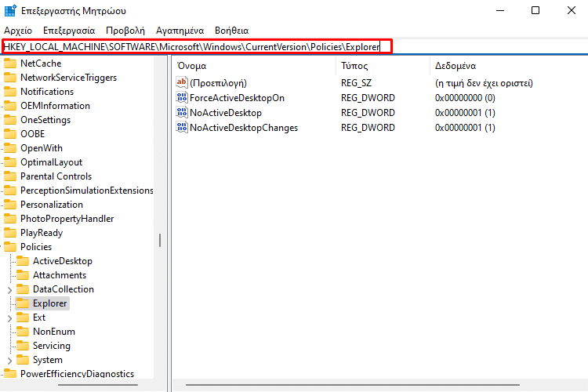Image resolution: width=588 pixels, height=392 pixels.
Task: Select the ForceActiveDesktopOn value name
Action: click(237, 98)
